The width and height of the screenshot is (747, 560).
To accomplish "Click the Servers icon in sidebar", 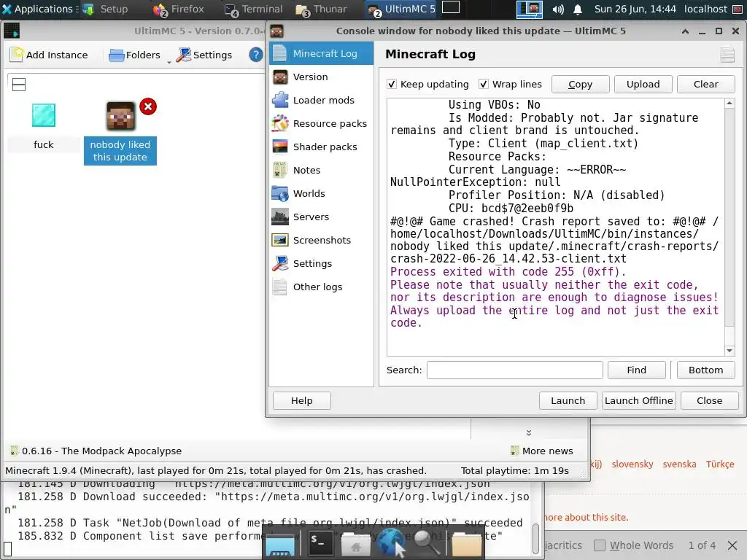I will click(x=280, y=217).
